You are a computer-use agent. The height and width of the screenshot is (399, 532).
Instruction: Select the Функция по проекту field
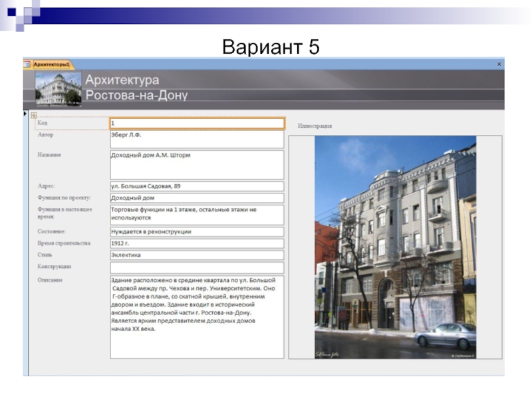coord(196,198)
